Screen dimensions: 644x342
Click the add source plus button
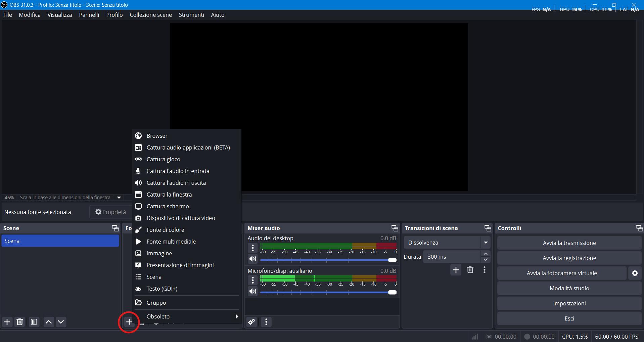pyautogui.click(x=129, y=322)
